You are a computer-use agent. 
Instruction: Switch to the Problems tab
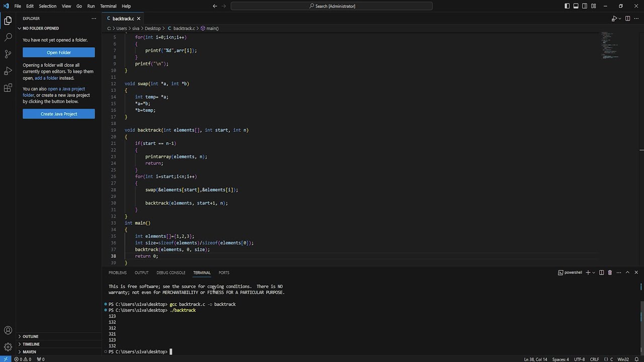tap(118, 273)
